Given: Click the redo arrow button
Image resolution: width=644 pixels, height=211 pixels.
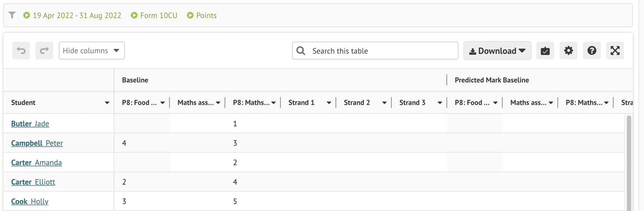Looking at the screenshot, I should tap(44, 51).
